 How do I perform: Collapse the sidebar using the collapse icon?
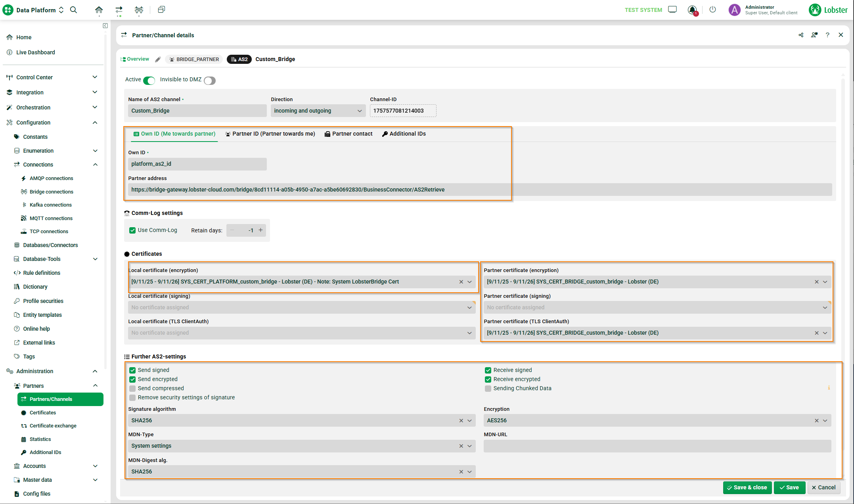(105, 26)
